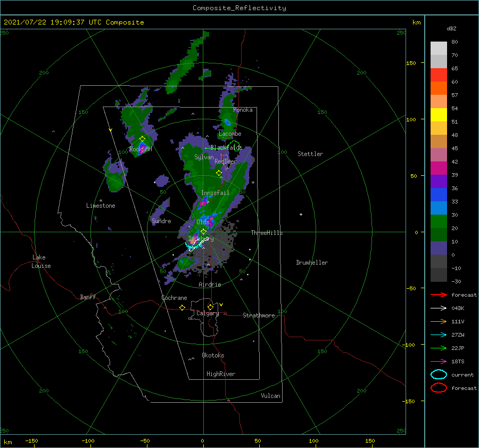The image size is (479, 448).
Task: Click the Airdrie city label
Action: (210, 284)
